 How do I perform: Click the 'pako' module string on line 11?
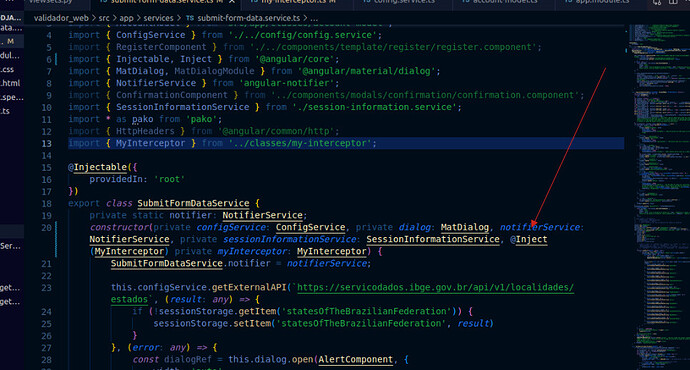pyautogui.click(x=202, y=119)
